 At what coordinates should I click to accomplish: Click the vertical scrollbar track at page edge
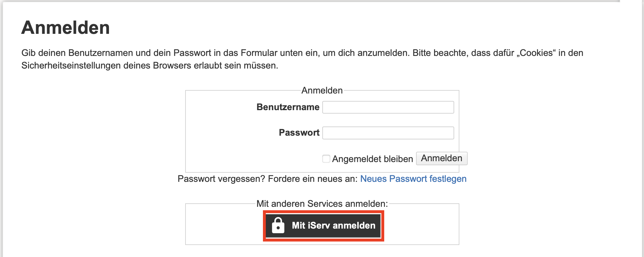643,129
